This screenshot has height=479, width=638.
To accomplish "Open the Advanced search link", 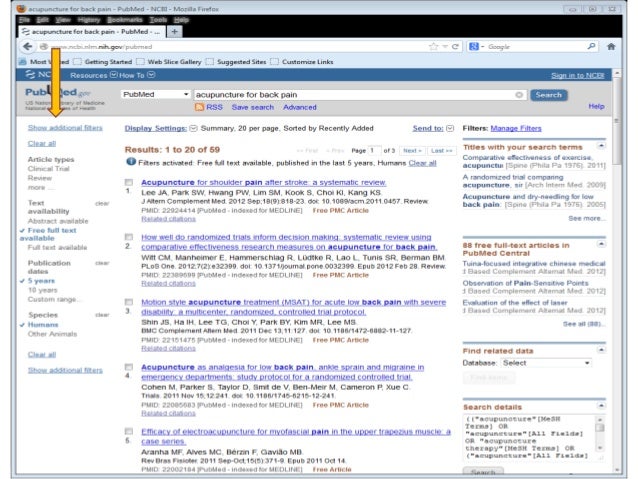I will pyautogui.click(x=299, y=107).
